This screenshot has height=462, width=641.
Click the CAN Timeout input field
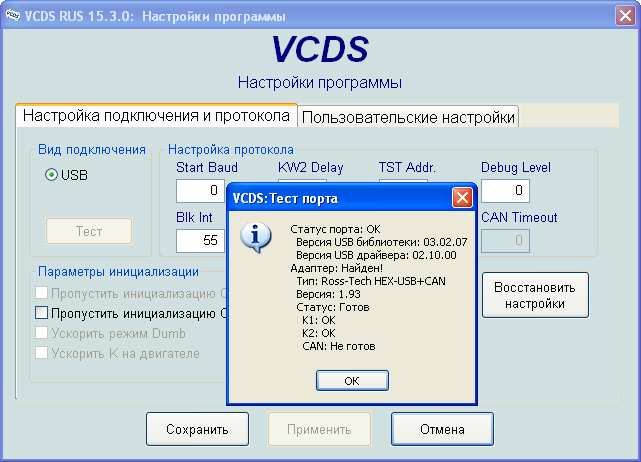point(505,240)
